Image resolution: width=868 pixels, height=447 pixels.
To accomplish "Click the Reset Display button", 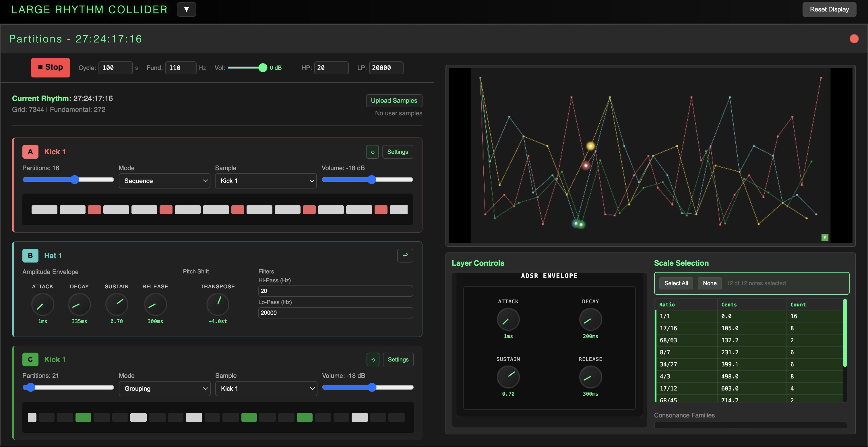I will (x=829, y=9).
